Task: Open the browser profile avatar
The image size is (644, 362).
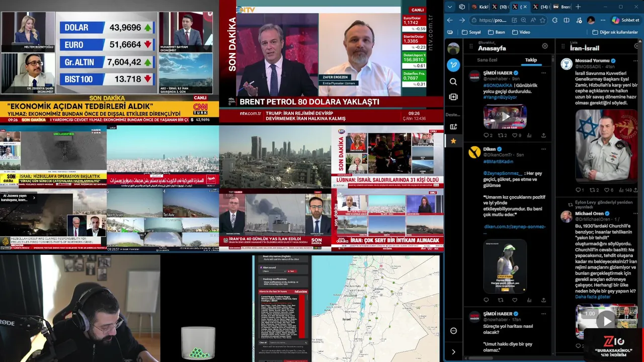Action: (591, 20)
